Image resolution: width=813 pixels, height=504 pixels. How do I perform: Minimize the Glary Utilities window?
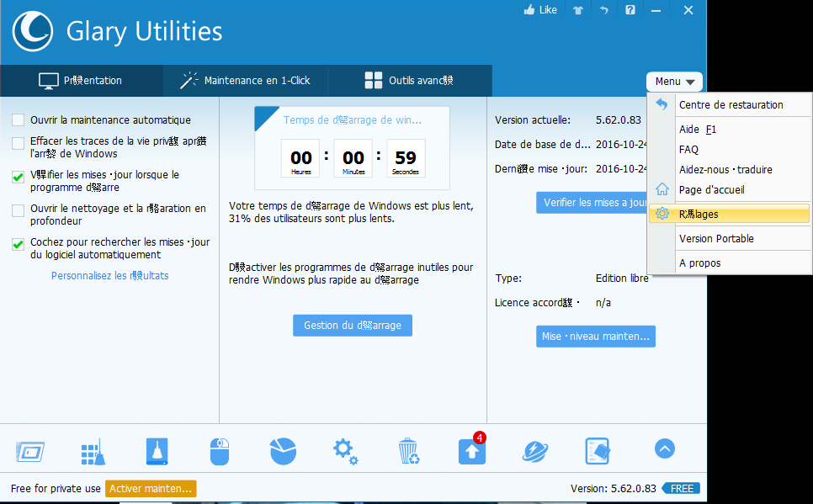(656, 10)
